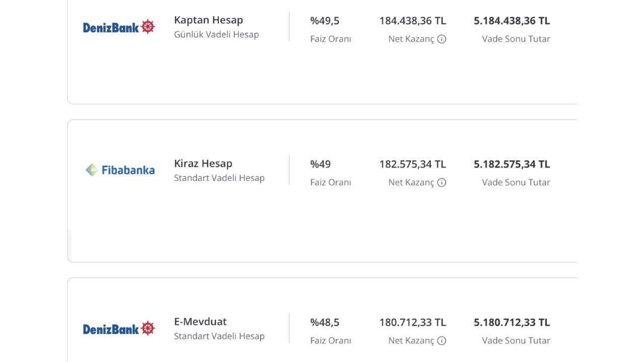Open the Kiraz Hesap account title
Screen dimensions: 644x362
click(x=203, y=163)
